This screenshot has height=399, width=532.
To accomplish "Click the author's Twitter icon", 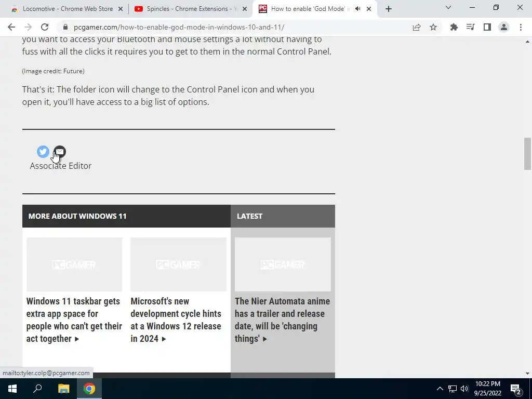I will [43, 151].
